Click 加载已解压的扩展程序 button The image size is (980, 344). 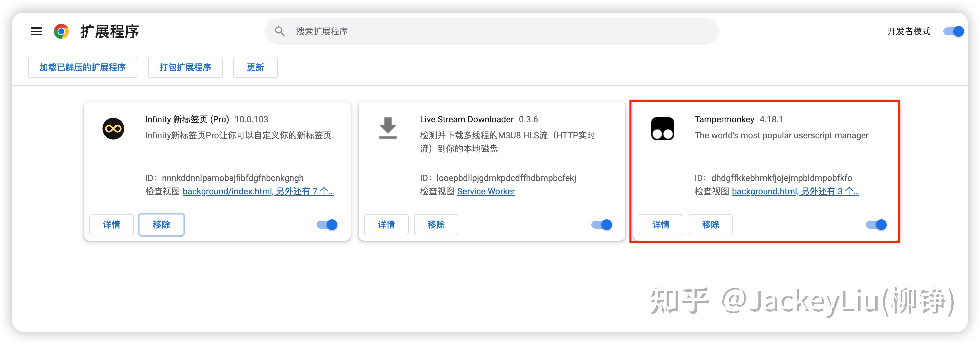(x=83, y=67)
